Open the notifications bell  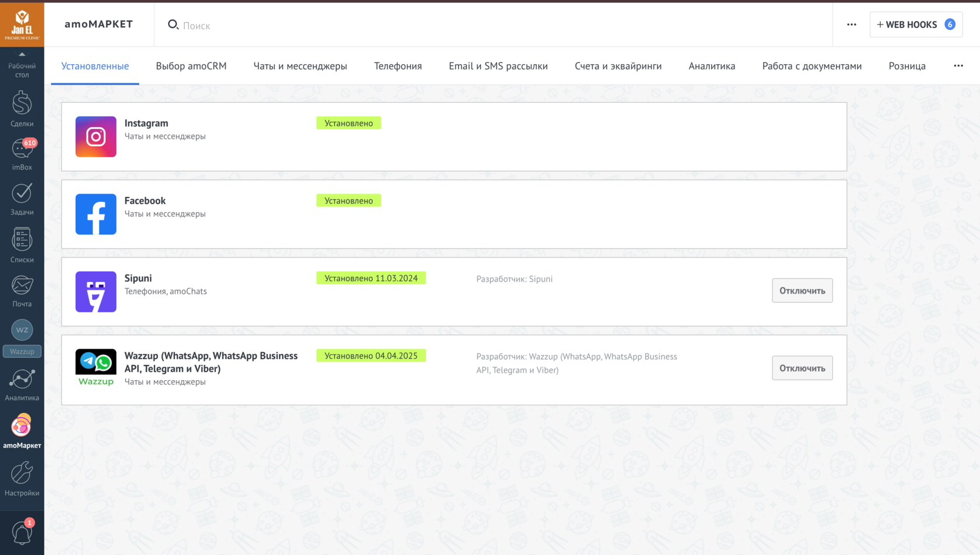(22, 532)
